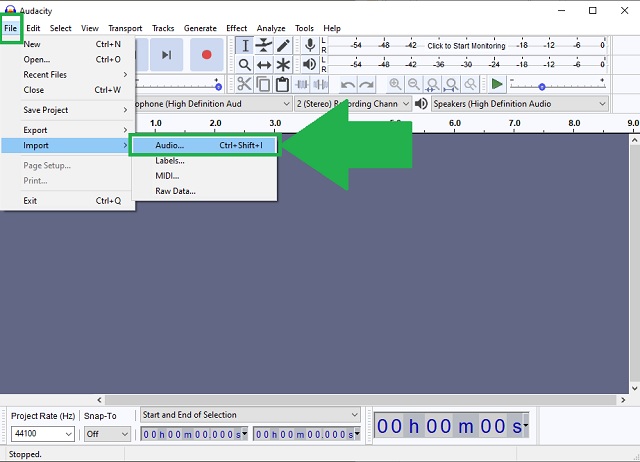640x462 pixels.
Task: Expand the Export submenu
Action: click(68, 130)
